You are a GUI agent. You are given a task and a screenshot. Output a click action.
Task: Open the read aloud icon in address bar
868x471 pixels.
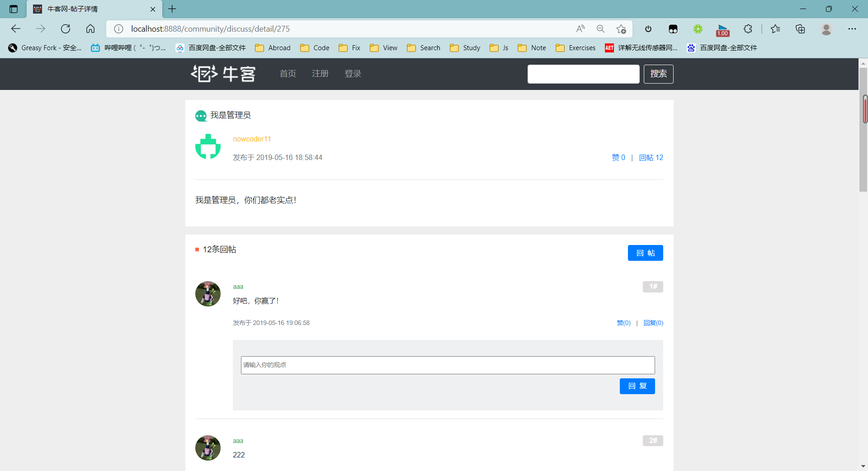[580, 29]
